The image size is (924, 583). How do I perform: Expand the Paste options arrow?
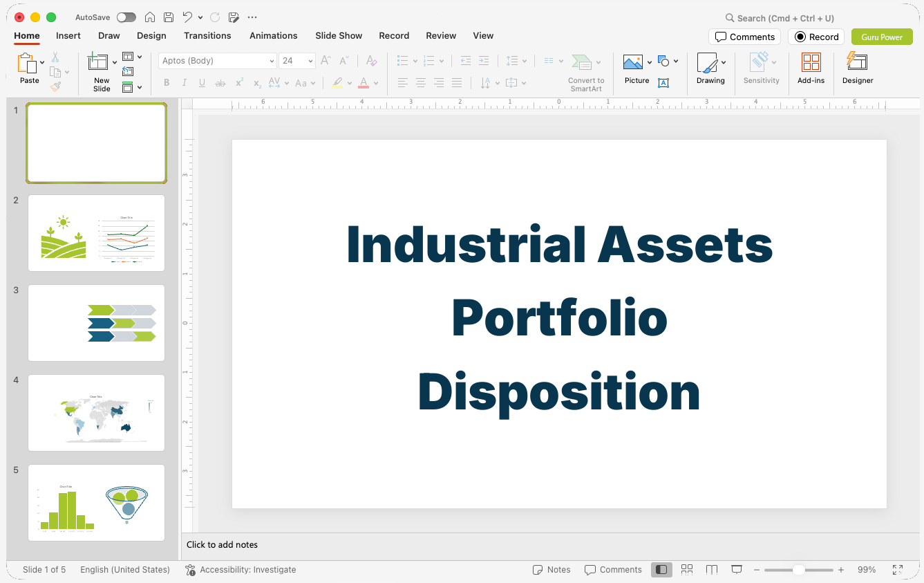(x=42, y=63)
